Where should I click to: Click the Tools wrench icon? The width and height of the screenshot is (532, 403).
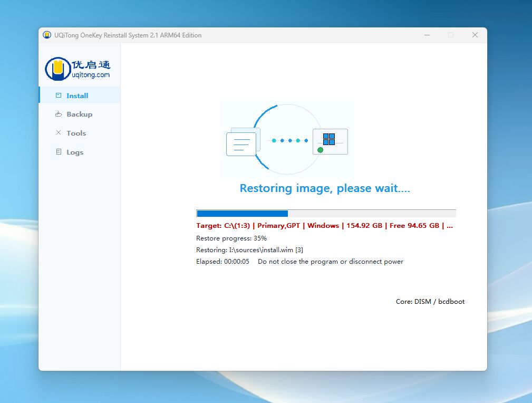59,133
